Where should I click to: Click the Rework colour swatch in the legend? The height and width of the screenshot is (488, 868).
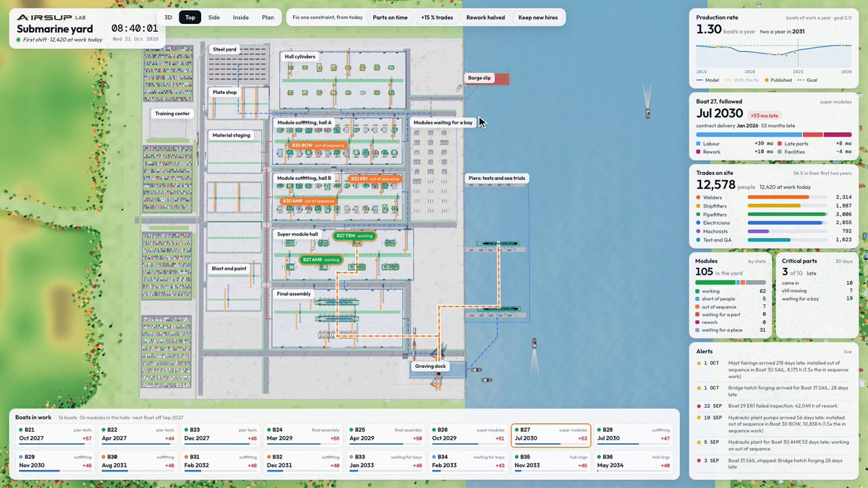click(x=699, y=152)
